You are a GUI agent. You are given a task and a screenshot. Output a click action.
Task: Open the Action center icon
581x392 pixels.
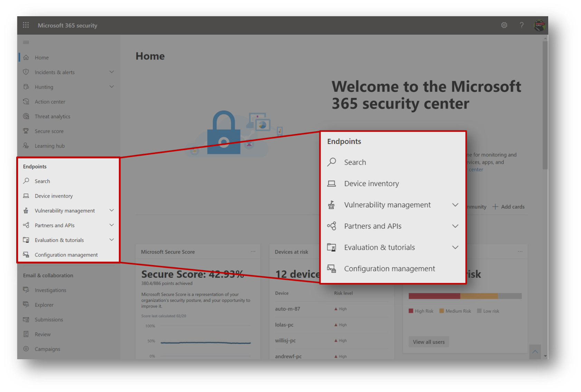pyautogui.click(x=26, y=101)
